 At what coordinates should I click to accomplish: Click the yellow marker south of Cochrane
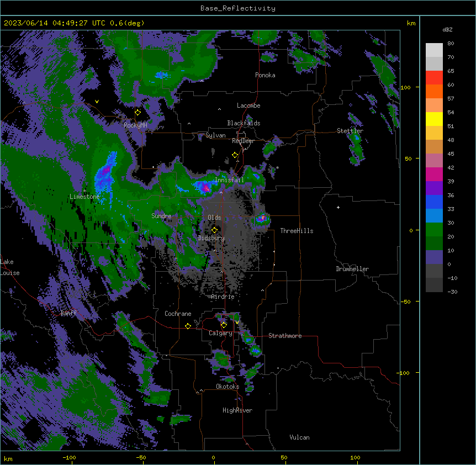188,326
